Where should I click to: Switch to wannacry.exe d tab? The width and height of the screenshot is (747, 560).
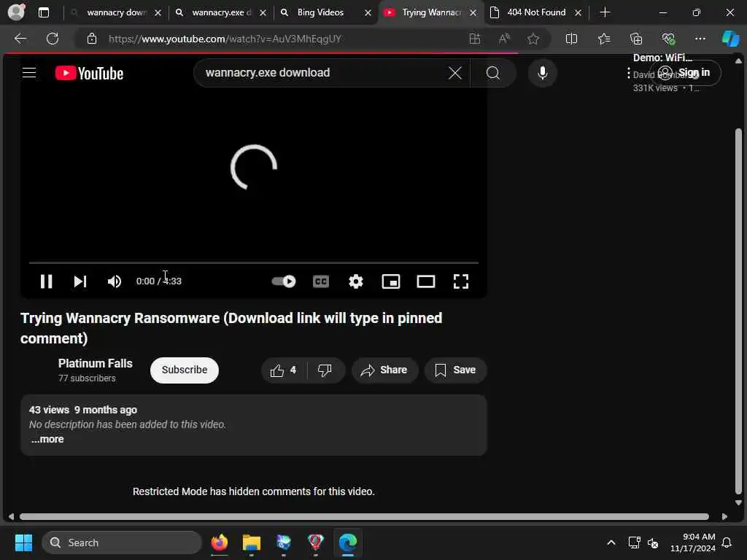coord(220,12)
